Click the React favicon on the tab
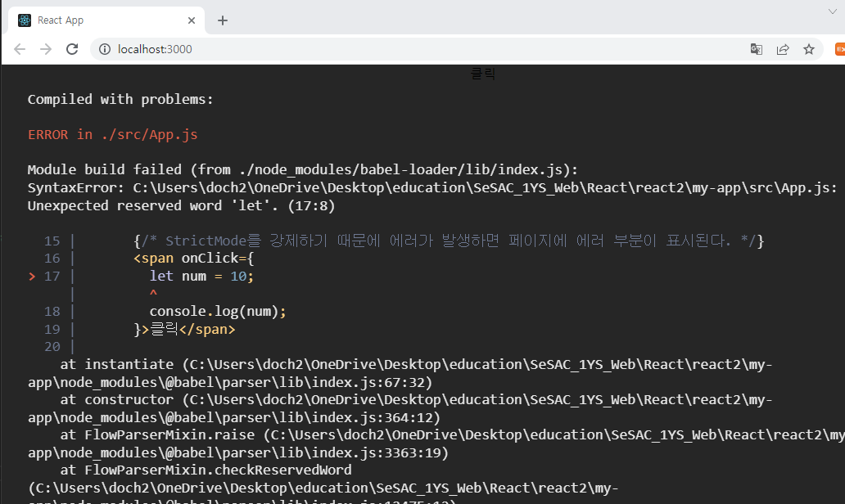Image resolution: width=845 pixels, height=504 pixels. 25,20
